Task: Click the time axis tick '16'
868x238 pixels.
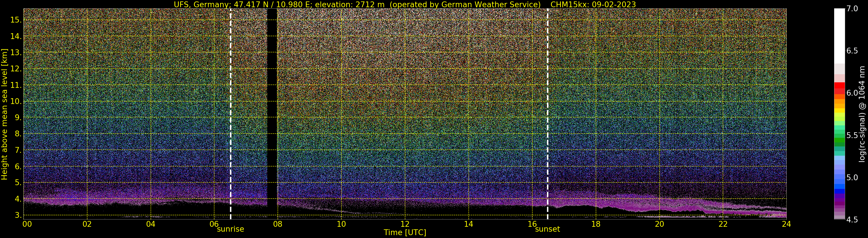Action: (x=532, y=224)
